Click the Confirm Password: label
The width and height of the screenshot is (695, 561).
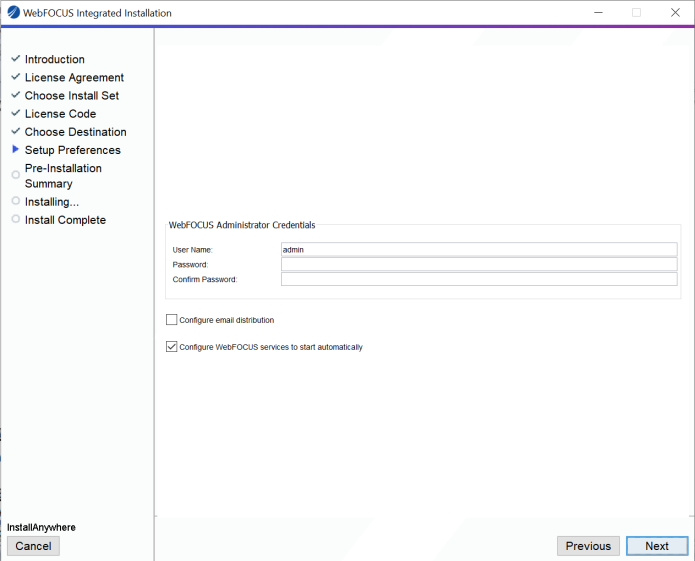205,280
